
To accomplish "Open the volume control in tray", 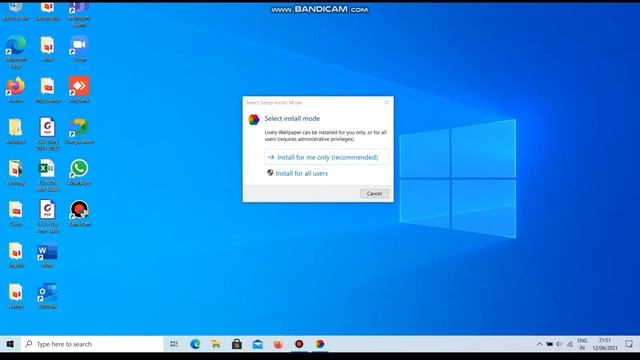I will pyautogui.click(x=559, y=344).
